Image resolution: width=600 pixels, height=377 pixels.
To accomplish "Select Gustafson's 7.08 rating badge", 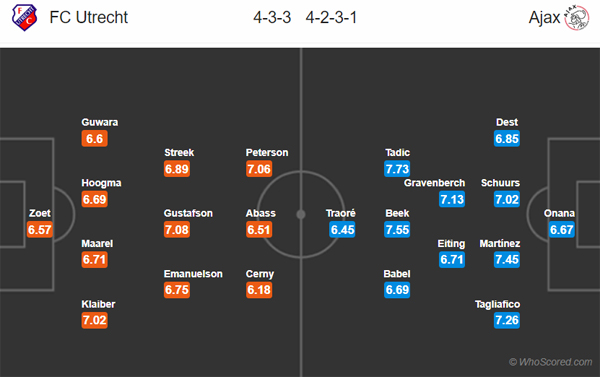I will click(x=177, y=230).
